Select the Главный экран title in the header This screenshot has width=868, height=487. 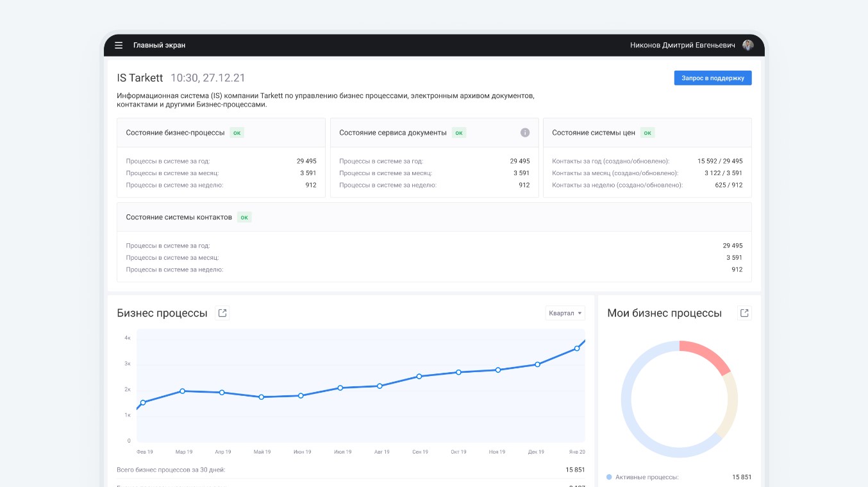pos(159,46)
